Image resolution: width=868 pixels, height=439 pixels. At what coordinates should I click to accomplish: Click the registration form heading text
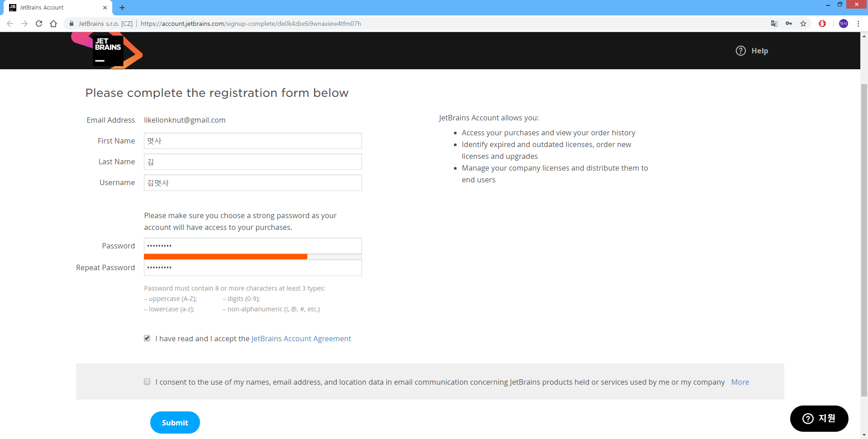[217, 93]
